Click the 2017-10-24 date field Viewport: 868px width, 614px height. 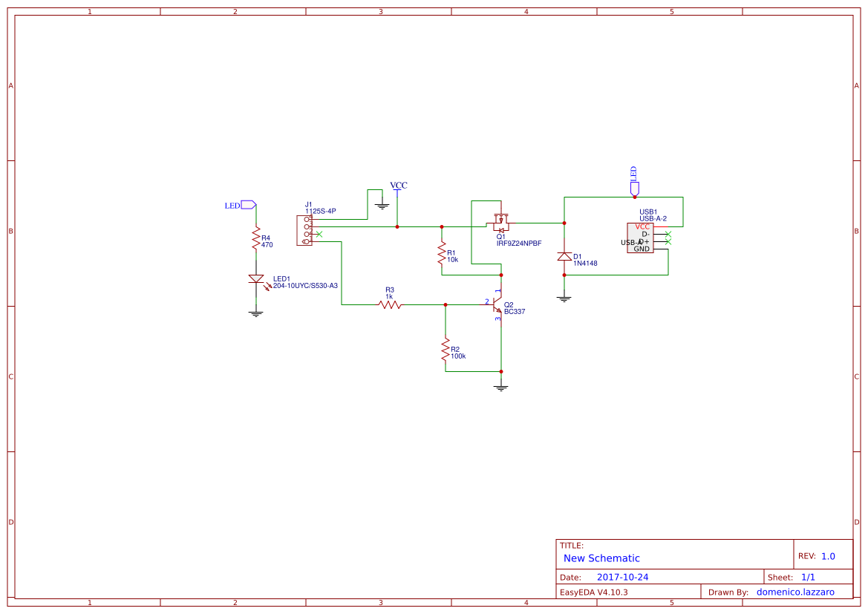[624, 576]
